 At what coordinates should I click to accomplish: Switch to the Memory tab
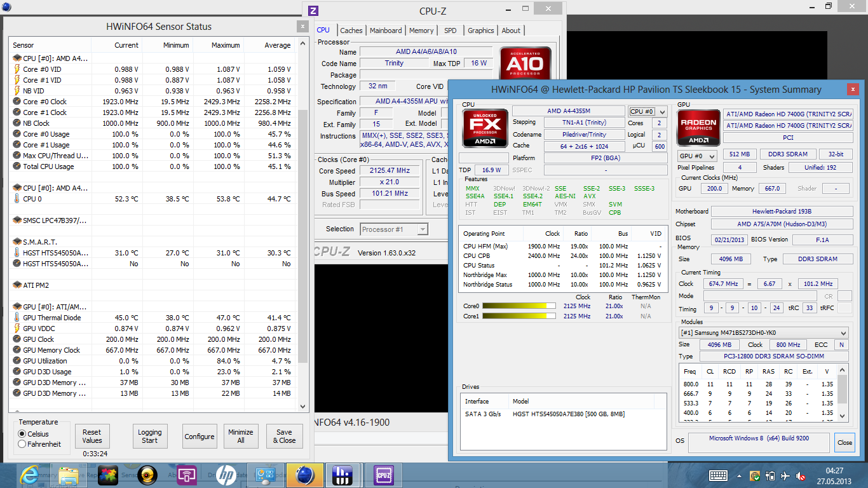pyautogui.click(x=421, y=30)
